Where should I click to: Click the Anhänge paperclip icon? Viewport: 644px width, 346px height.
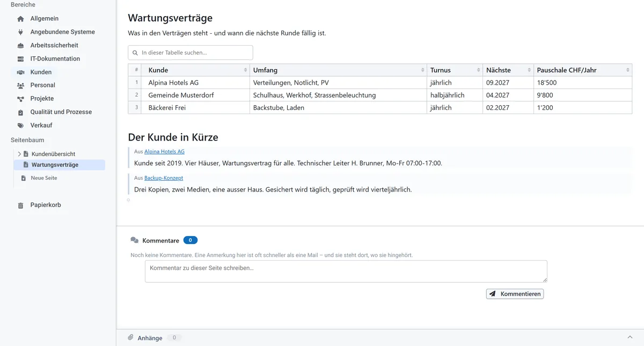click(x=130, y=337)
